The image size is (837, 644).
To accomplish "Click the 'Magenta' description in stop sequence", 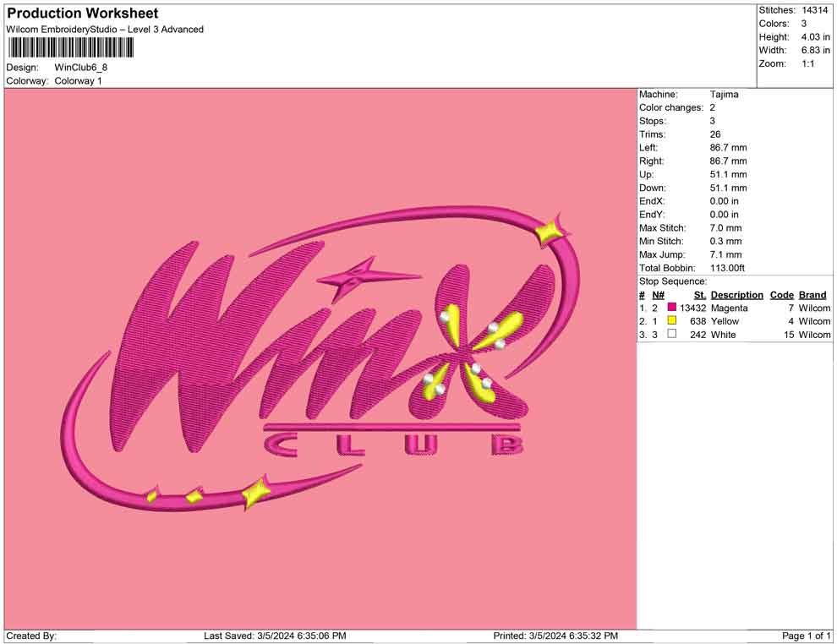I will coord(729,308).
